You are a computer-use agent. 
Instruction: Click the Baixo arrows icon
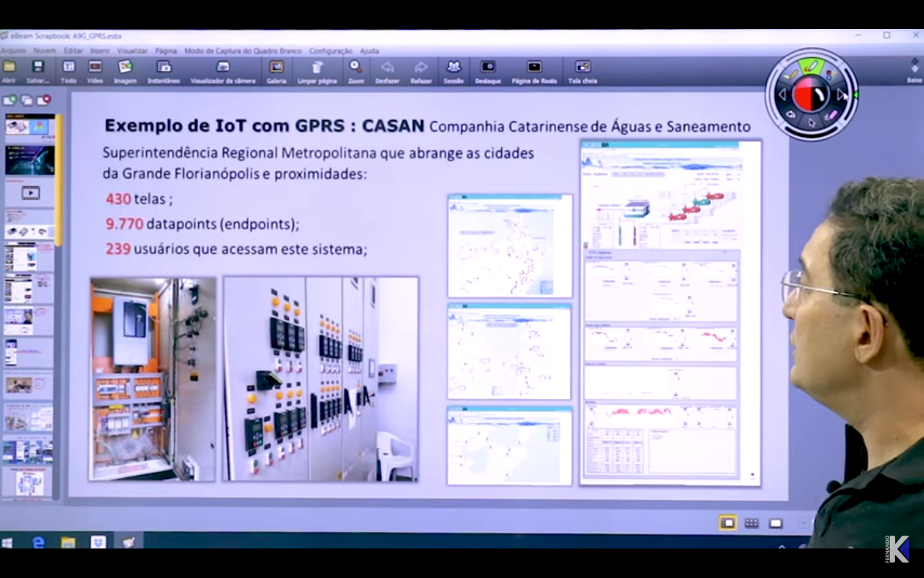(x=914, y=70)
